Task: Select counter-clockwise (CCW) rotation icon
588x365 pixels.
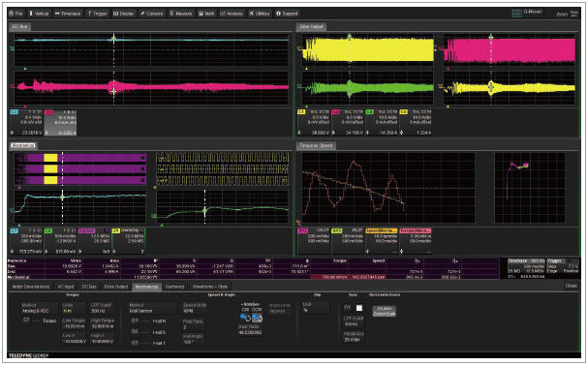Action: [257, 318]
